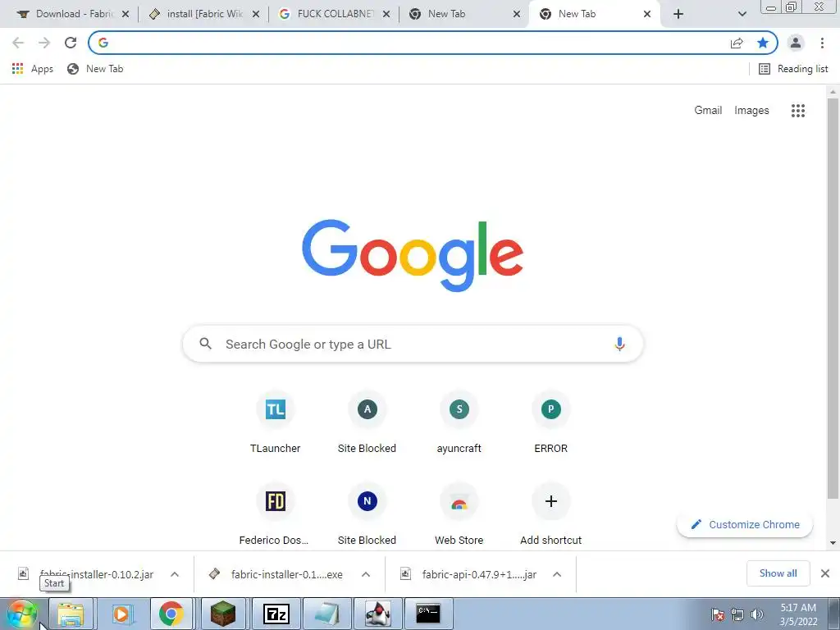Open the Windows Start menu
The width and height of the screenshot is (840, 630).
click(21, 614)
